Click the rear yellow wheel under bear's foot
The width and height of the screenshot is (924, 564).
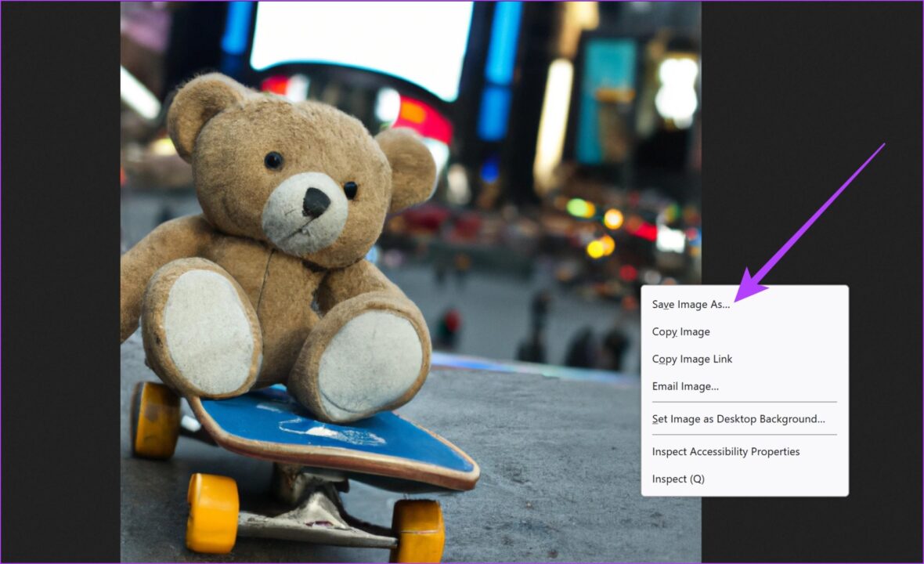point(155,420)
